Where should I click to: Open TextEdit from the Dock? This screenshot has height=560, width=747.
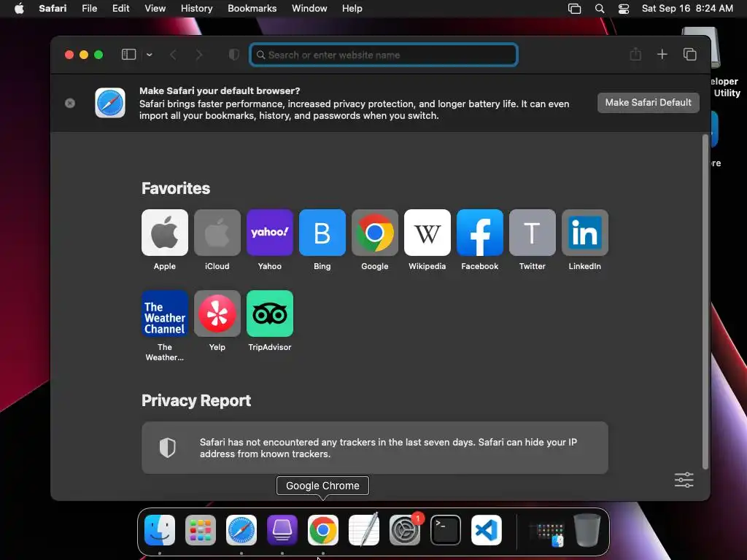pyautogui.click(x=364, y=529)
